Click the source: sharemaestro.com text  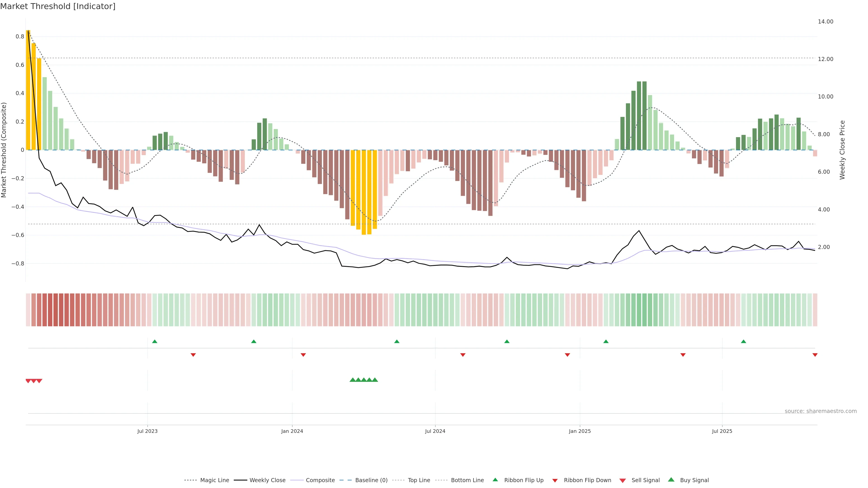tap(821, 411)
